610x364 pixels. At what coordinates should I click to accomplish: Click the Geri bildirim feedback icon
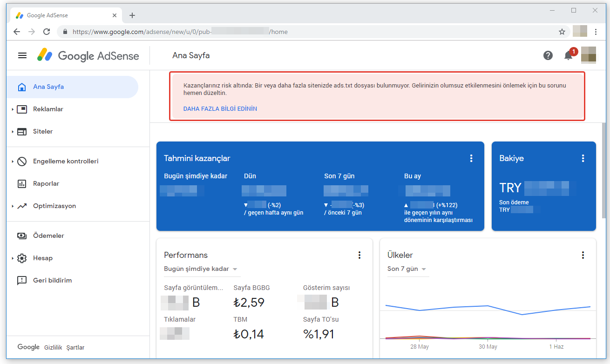click(x=22, y=281)
